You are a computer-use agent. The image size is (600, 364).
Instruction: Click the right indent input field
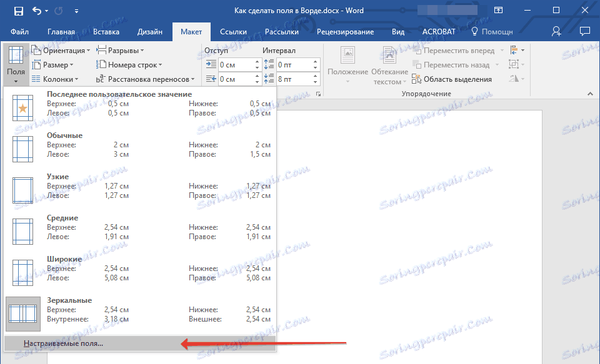(x=236, y=79)
